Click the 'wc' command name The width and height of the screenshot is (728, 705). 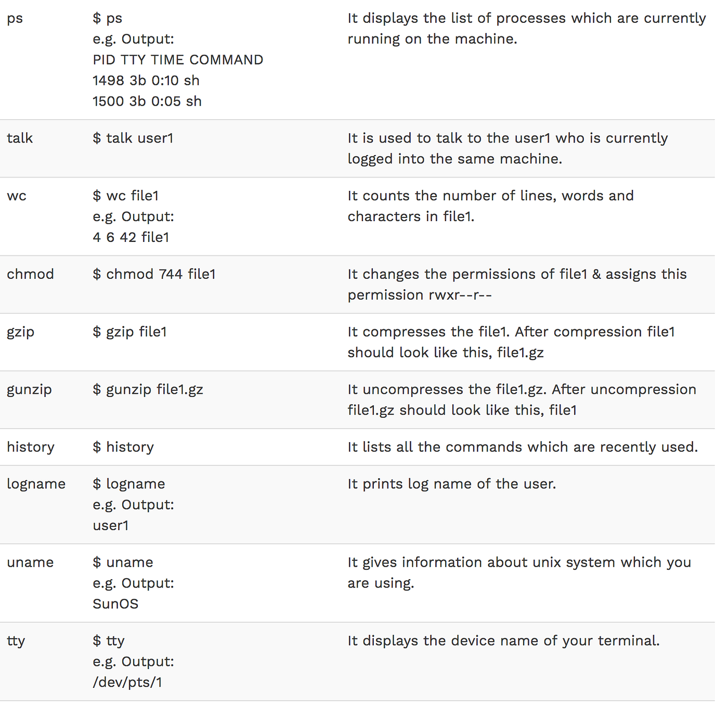click(17, 196)
